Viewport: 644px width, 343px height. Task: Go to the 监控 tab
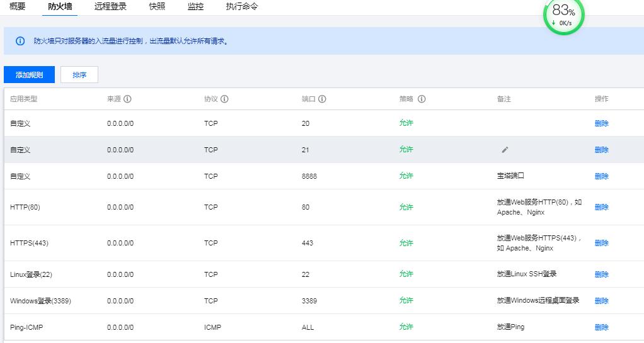[x=195, y=6]
